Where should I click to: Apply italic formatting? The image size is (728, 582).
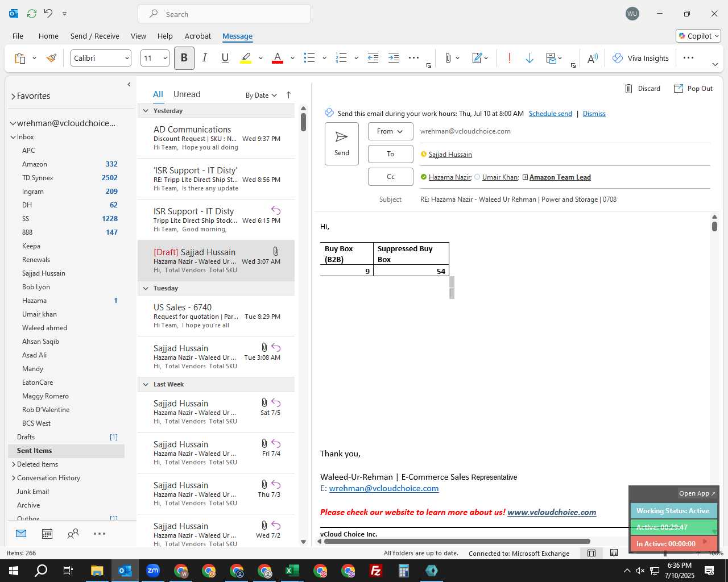click(x=205, y=58)
